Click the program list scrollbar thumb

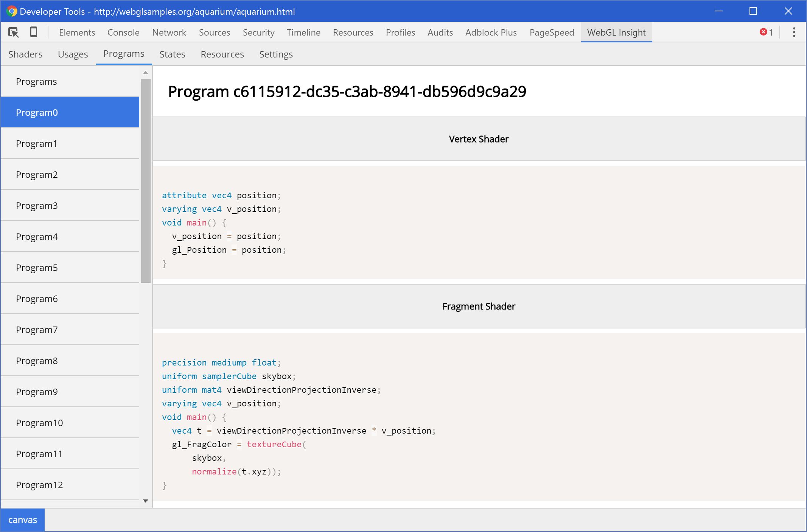146,180
